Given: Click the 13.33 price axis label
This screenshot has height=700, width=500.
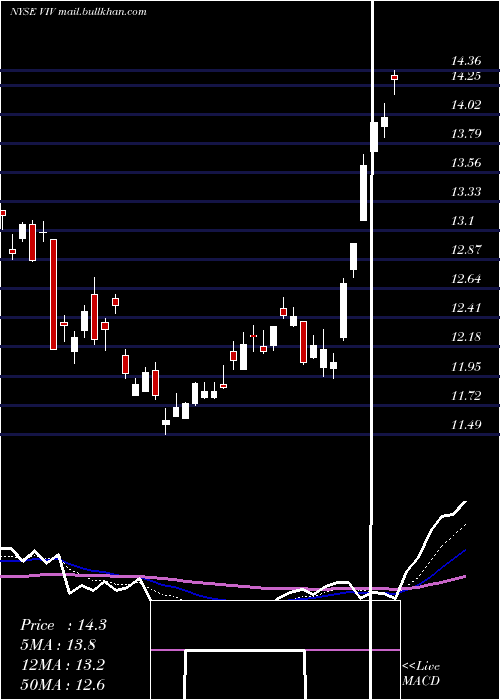Looking at the screenshot, I should click(466, 192).
